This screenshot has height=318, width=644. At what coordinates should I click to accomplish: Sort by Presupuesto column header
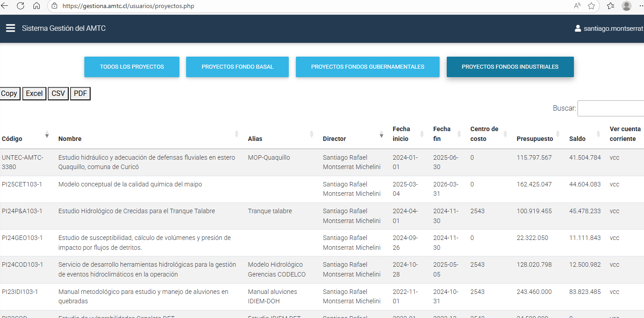click(x=535, y=139)
